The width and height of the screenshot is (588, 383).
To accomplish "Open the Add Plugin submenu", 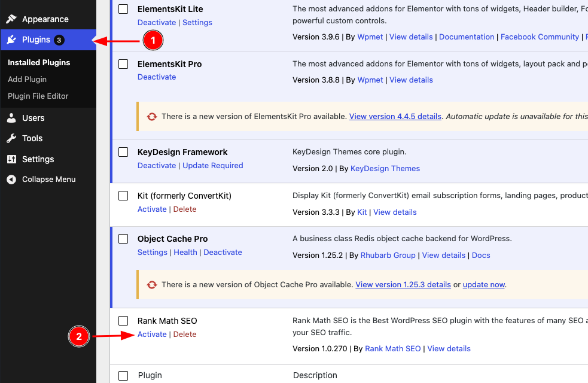I will (x=27, y=79).
